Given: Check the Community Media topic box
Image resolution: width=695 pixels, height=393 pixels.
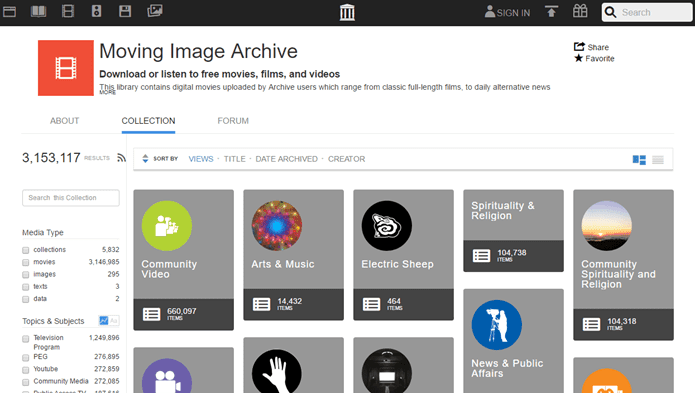Looking at the screenshot, I should (x=26, y=382).
